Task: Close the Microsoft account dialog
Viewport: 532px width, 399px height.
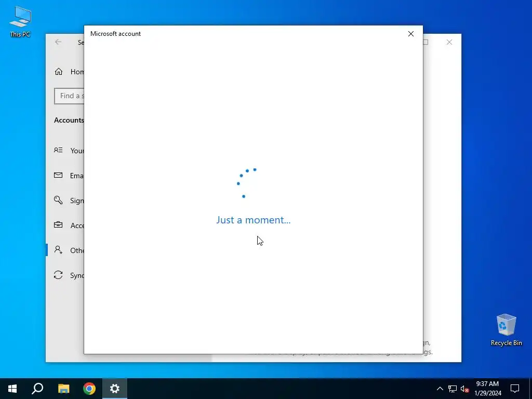Action: (x=410, y=34)
